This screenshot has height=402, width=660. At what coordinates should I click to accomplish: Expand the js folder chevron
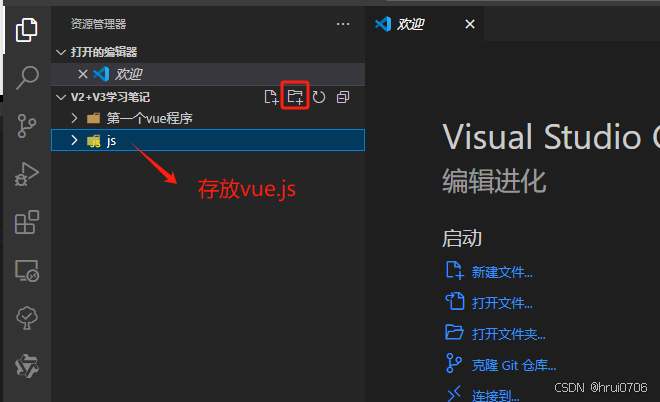pos(75,140)
